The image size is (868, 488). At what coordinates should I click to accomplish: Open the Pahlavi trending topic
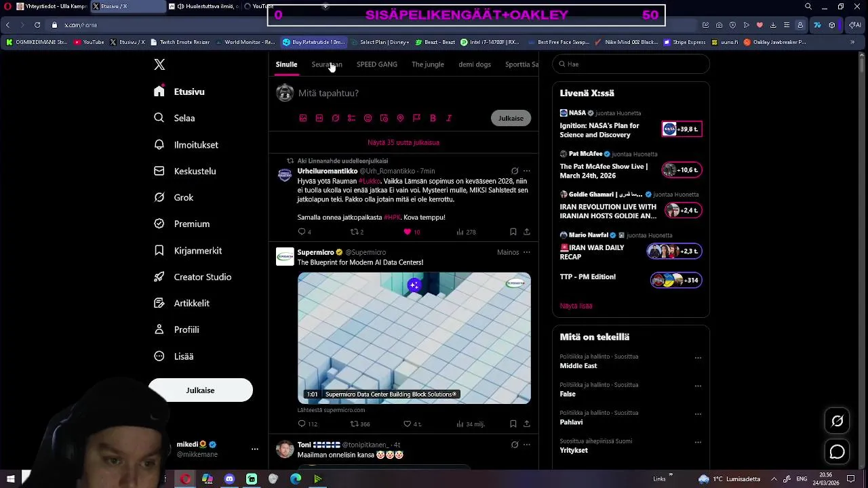coord(571,422)
